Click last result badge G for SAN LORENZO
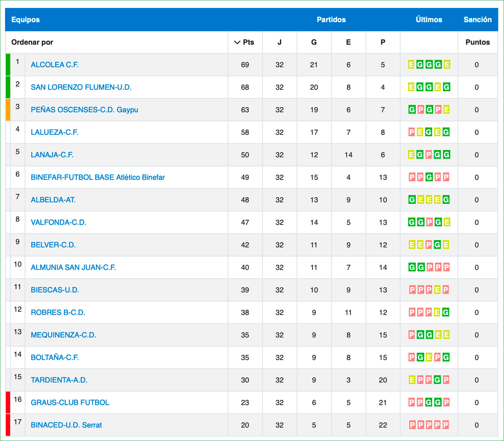Image resolution: width=504 pixels, height=441 pixels. coord(446,87)
